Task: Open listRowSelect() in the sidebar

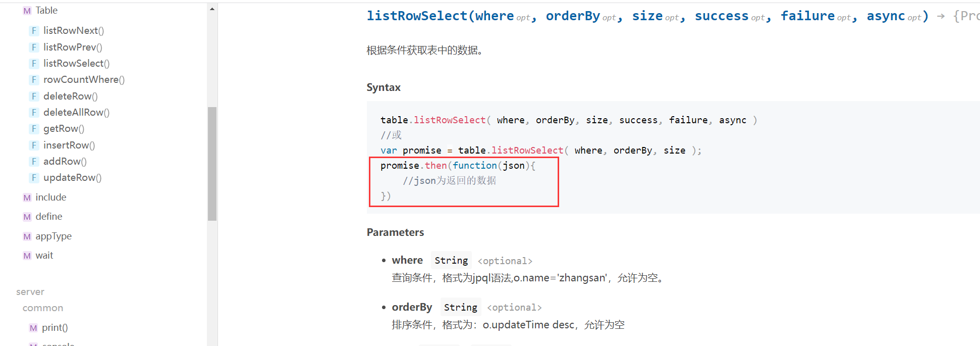Action: [x=76, y=64]
